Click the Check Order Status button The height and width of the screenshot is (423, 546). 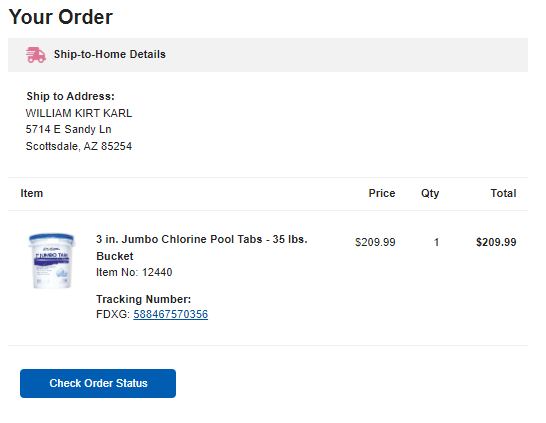click(x=98, y=383)
